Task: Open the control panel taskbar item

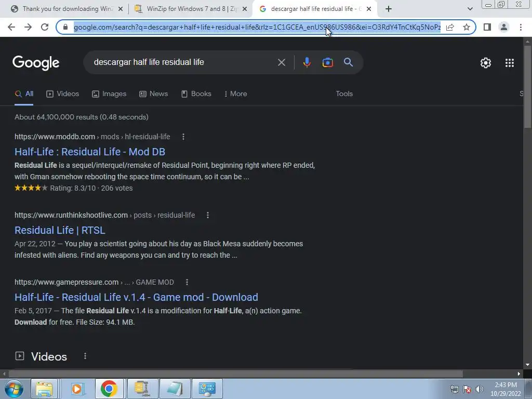Action: (x=207, y=389)
